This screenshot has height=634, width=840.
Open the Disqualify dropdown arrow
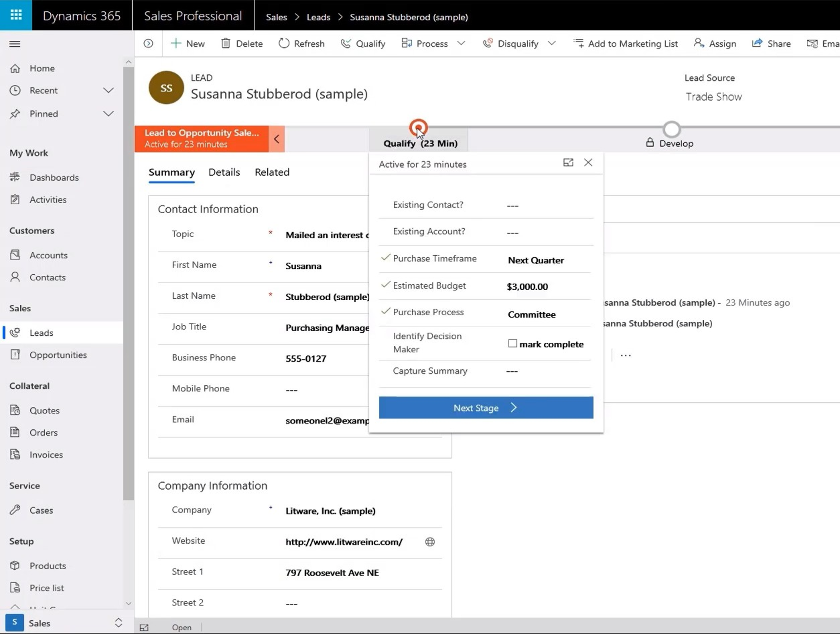552,44
